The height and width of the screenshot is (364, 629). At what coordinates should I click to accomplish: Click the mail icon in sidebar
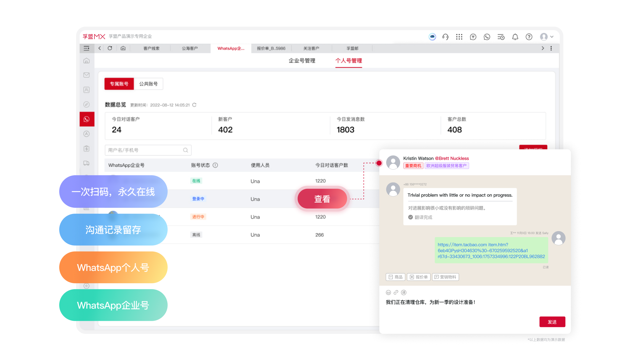[x=86, y=75]
